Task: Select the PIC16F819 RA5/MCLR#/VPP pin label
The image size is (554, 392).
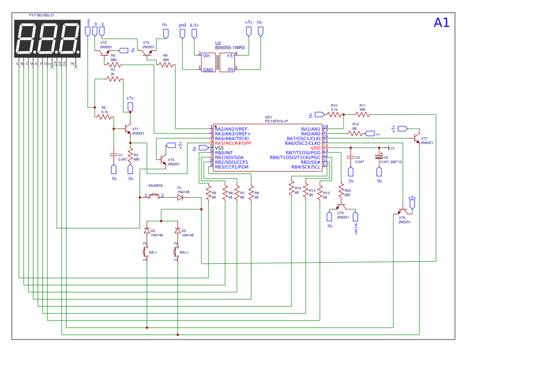Action: 233,143
